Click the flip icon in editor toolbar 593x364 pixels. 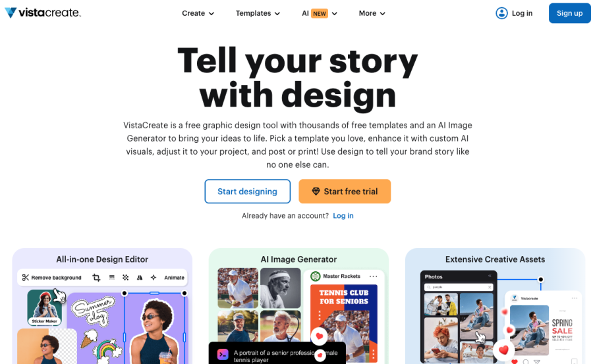tap(140, 277)
